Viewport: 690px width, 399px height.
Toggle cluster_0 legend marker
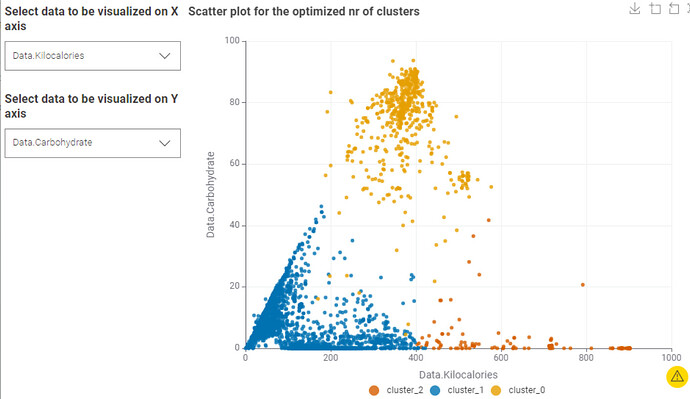[x=496, y=390]
